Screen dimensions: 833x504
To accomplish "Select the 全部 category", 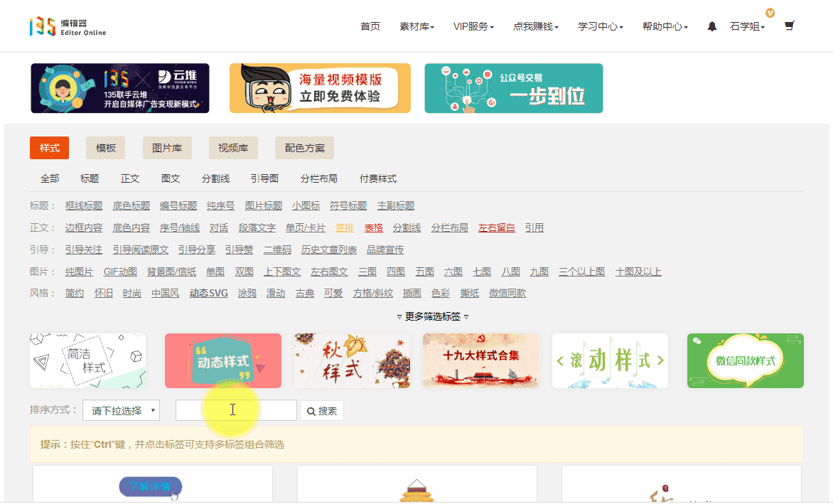I will tap(50, 179).
